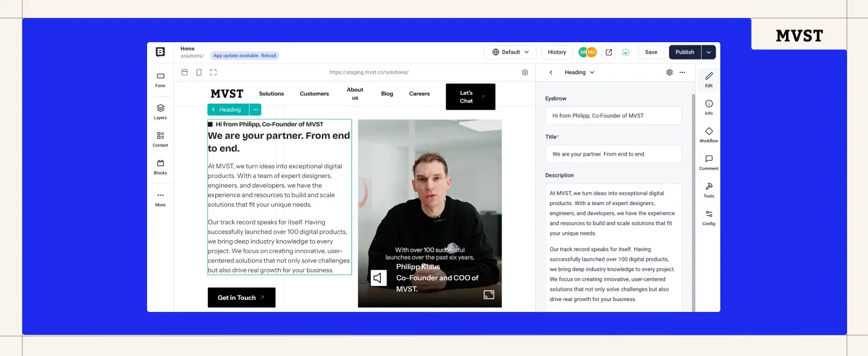Screen dimensions: 868x356
Task: Switch to mobile preview mode
Action: pos(199,72)
